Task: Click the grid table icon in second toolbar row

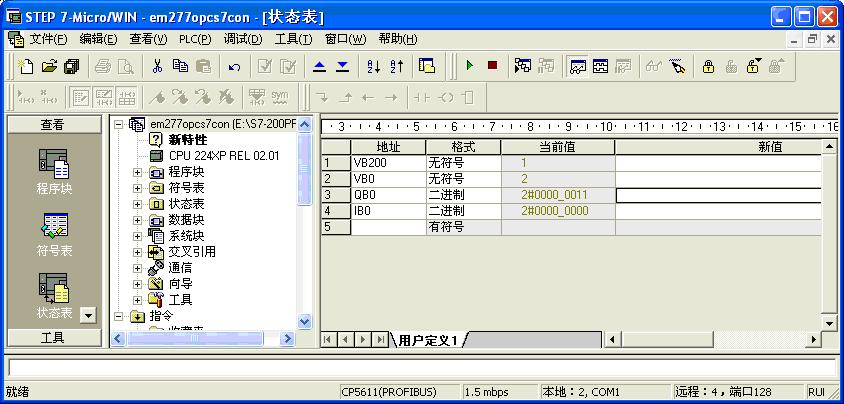Action: [126, 97]
